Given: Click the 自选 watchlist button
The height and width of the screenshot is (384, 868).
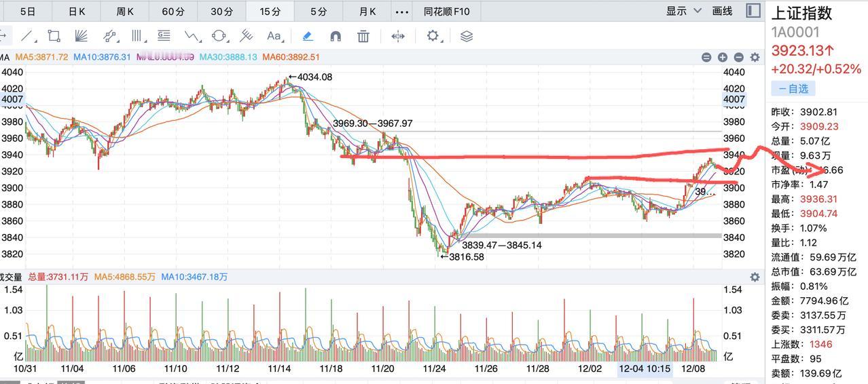Looking at the screenshot, I should point(793,88).
